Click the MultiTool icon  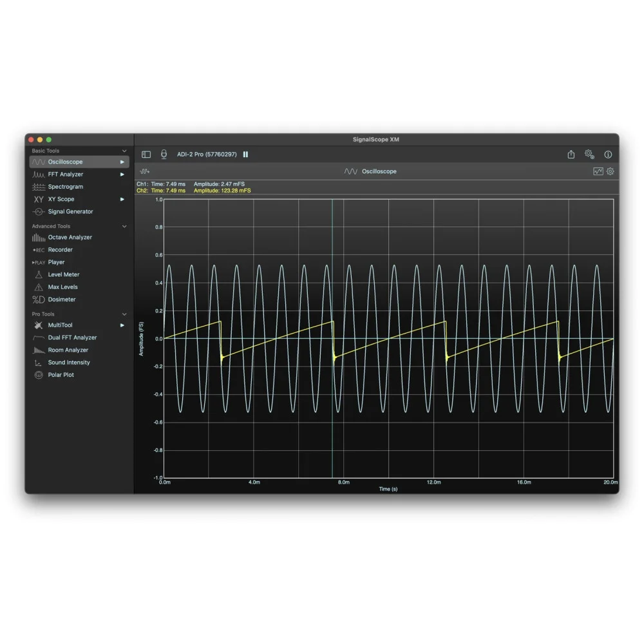tap(39, 325)
